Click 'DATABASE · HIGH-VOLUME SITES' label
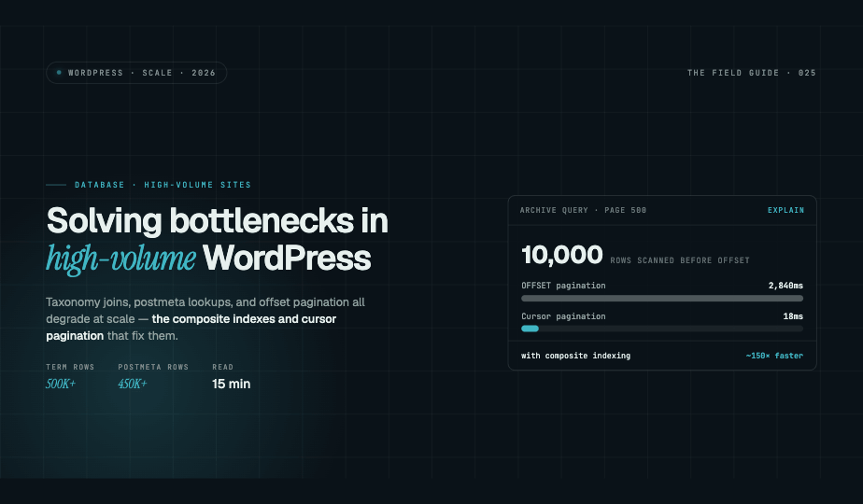The width and height of the screenshot is (863, 504). click(163, 185)
